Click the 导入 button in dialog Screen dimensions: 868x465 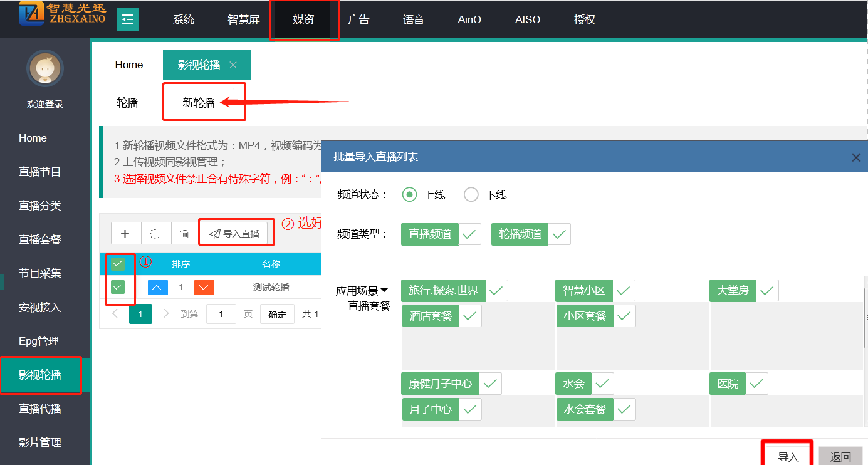click(x=788, y=457)
